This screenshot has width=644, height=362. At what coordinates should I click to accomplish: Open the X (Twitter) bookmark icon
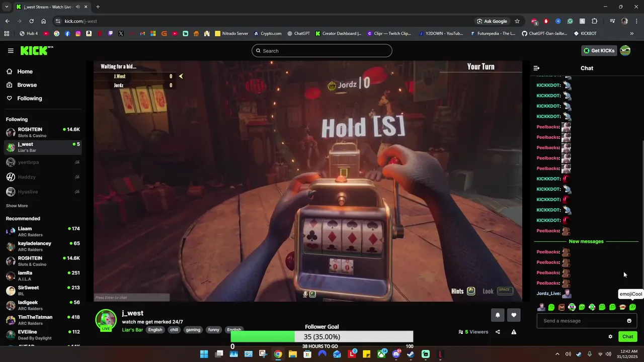(x=121, y=34)
